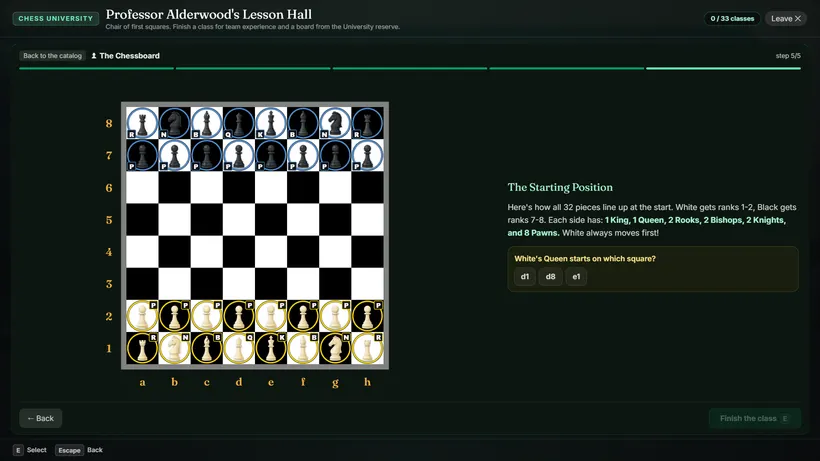Click the black pawn on h7
The image size is (820, 461).
367,155
